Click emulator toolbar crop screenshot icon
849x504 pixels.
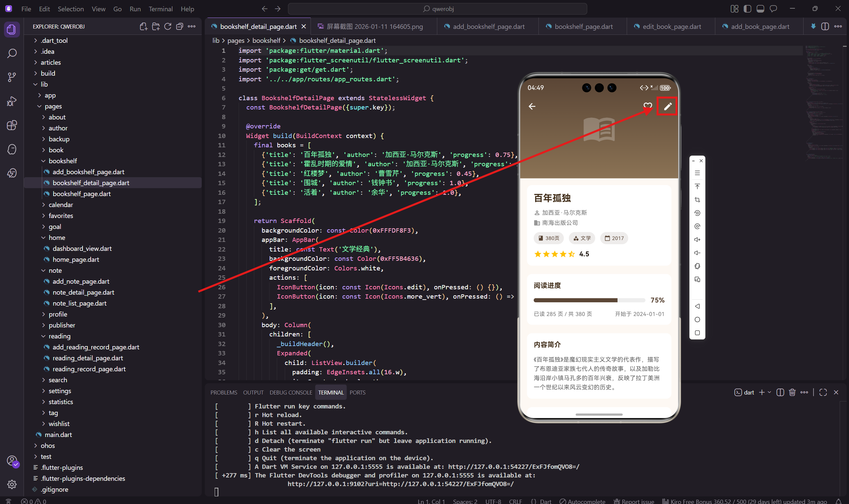click(697, 200)
